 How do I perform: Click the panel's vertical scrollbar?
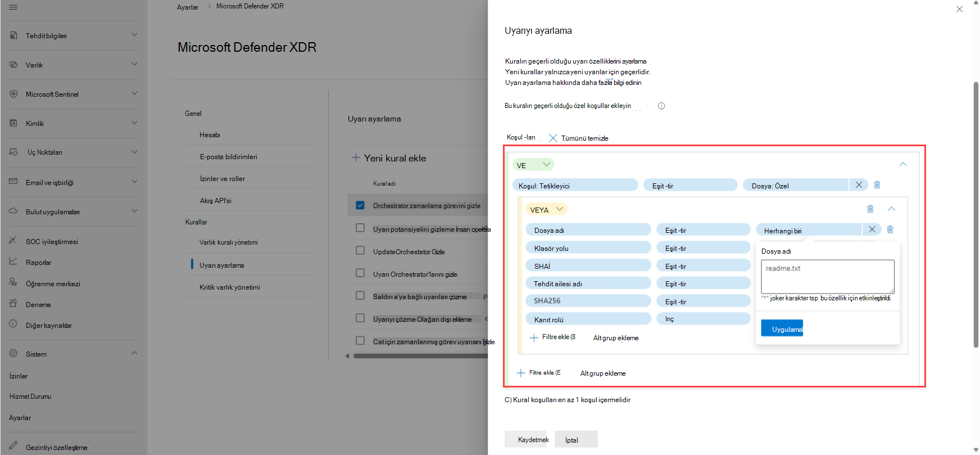976,215
